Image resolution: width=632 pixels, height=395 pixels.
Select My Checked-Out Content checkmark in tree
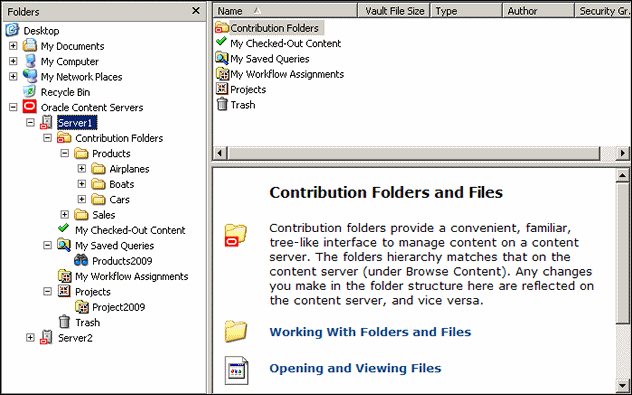63,229
